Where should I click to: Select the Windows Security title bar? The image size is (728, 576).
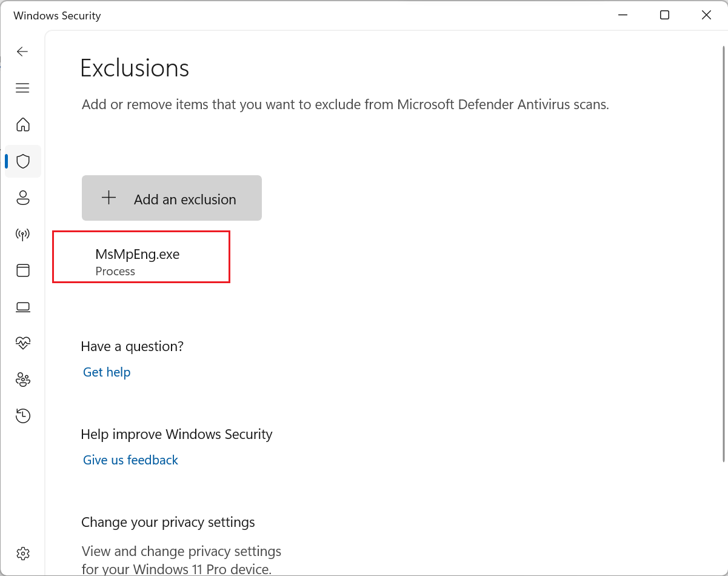56,15
